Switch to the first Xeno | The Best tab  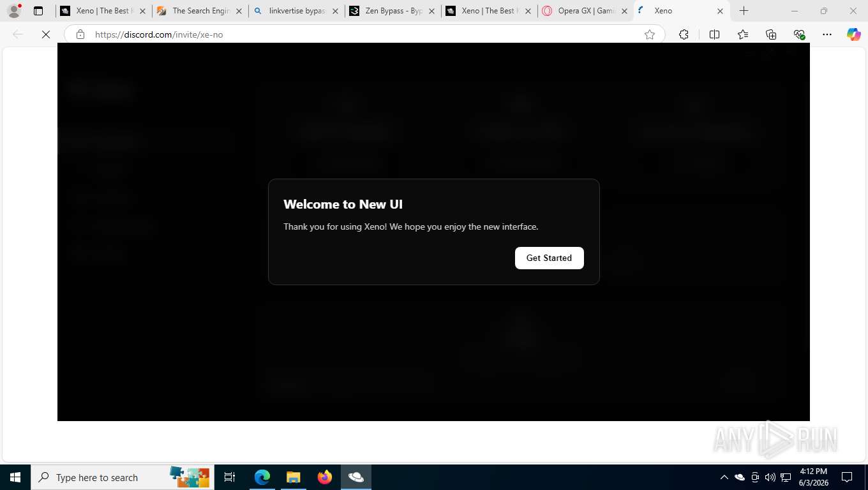click(103, 11)
